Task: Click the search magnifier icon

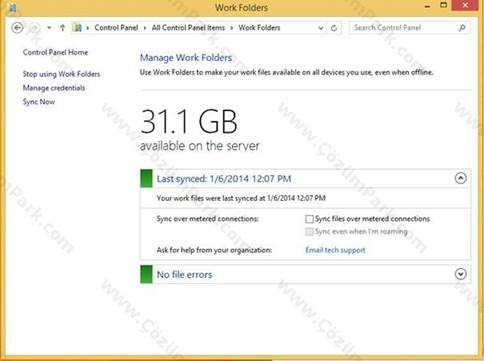Action: pyautogui.click(x=462, y=28)
